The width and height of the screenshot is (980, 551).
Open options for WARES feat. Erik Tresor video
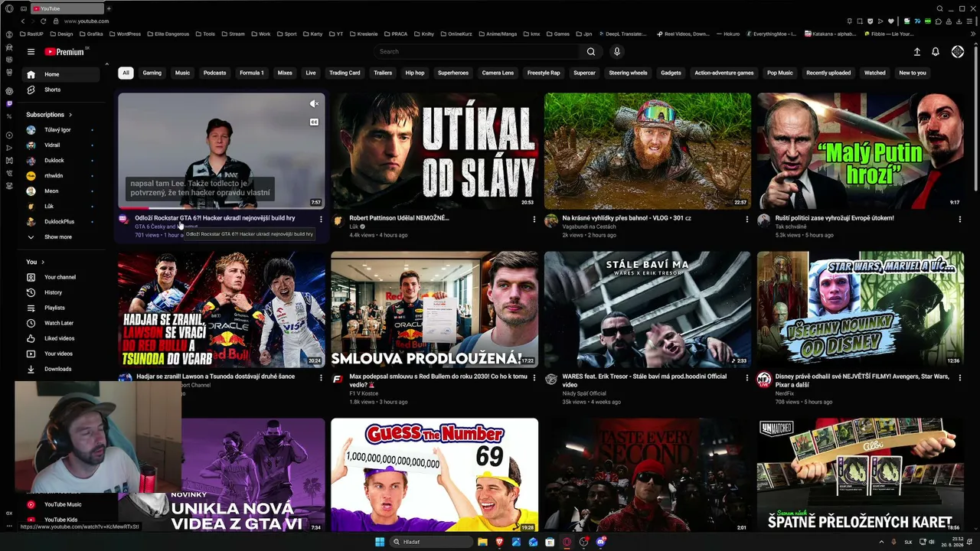(x=746, y=378)
